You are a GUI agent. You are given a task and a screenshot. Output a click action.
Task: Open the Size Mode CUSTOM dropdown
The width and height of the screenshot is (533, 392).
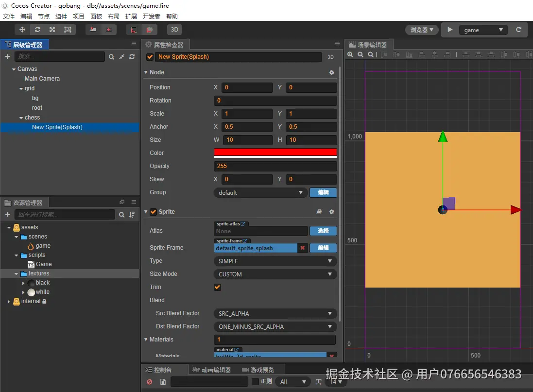click(x=275, y=274)
